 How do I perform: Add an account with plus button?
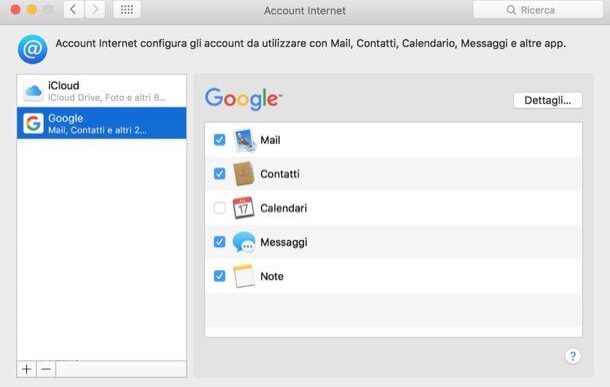click(x=26, y=369)
